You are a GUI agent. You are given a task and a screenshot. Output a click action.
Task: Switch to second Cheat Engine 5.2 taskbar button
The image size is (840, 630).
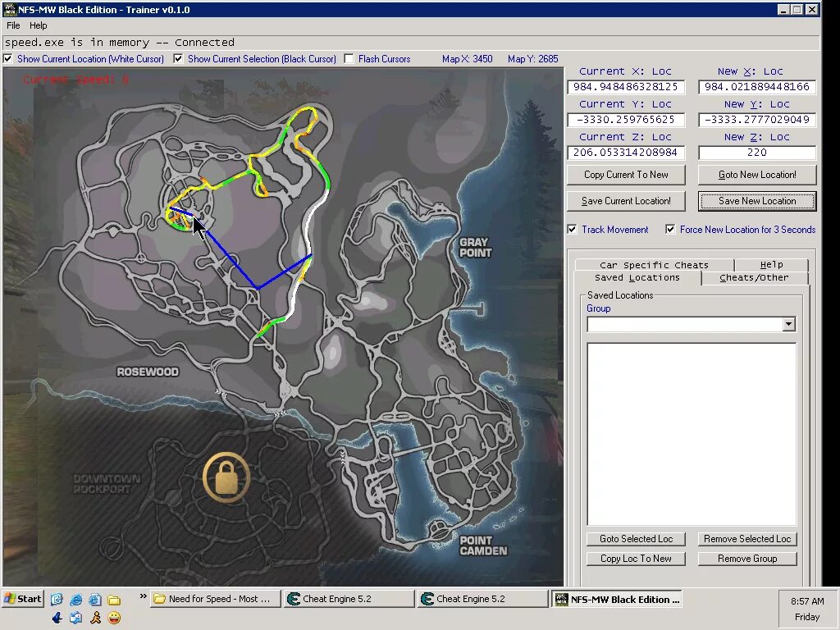pyautogui.click(x=483, y=598)
